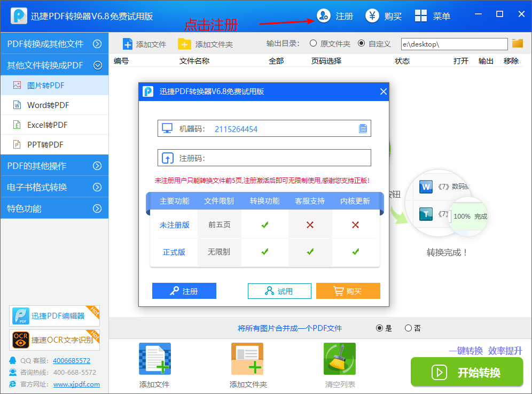Open the www.xjpdf.com website link

[76, 384]
